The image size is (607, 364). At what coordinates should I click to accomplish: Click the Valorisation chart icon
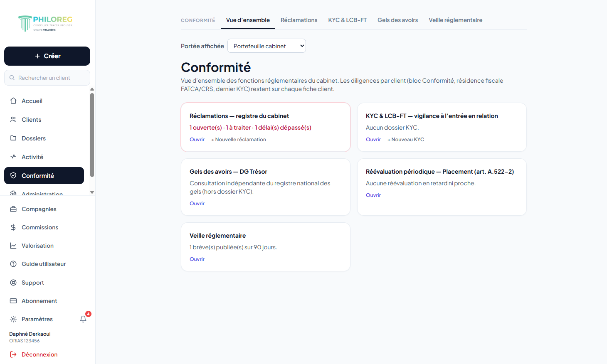coord(13,246)
